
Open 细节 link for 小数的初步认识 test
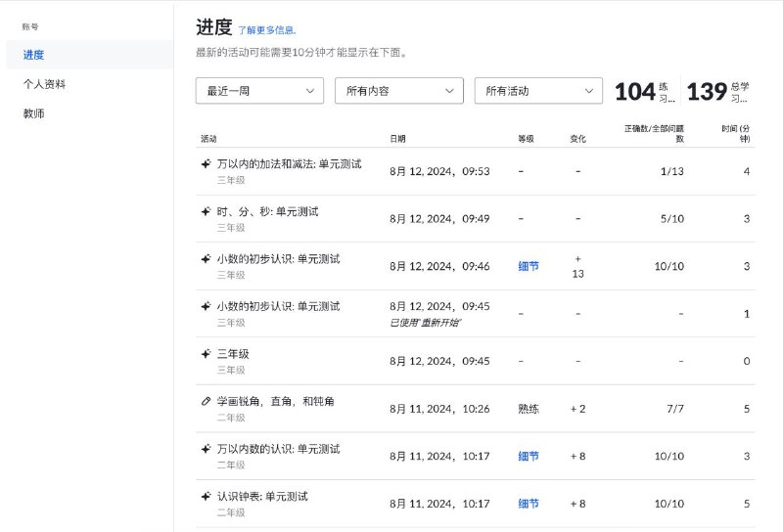pos(528,266)
